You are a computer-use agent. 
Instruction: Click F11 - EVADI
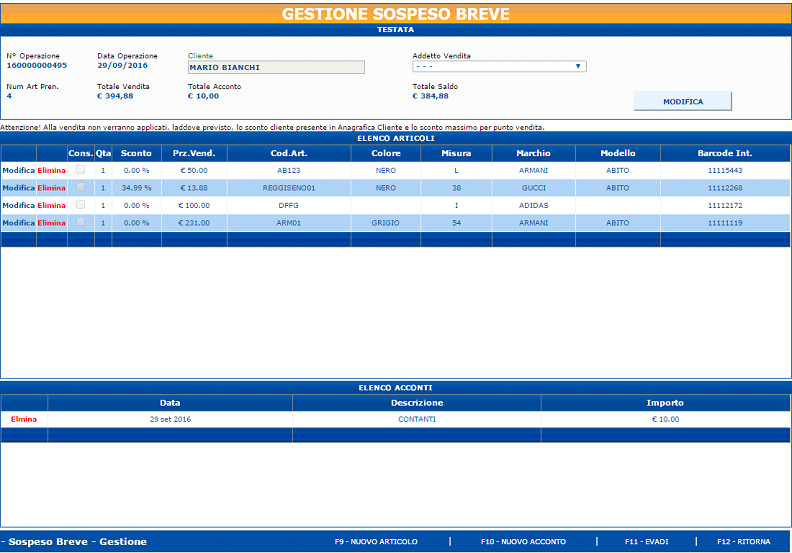646,541
